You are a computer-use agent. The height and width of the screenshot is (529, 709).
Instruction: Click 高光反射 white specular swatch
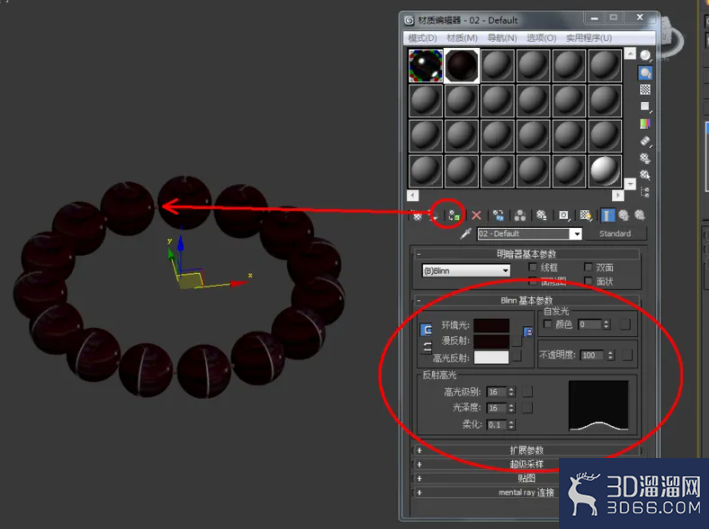[x=492, y=357]
